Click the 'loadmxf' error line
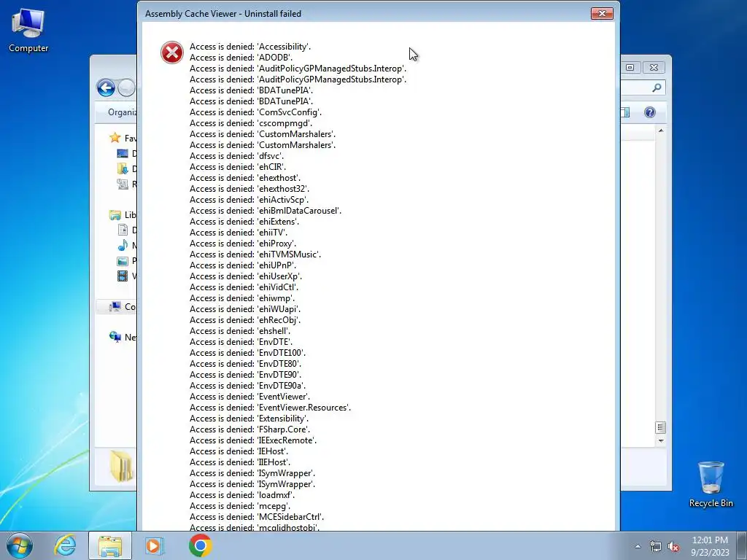747x560 pixels. pos(242,495)
